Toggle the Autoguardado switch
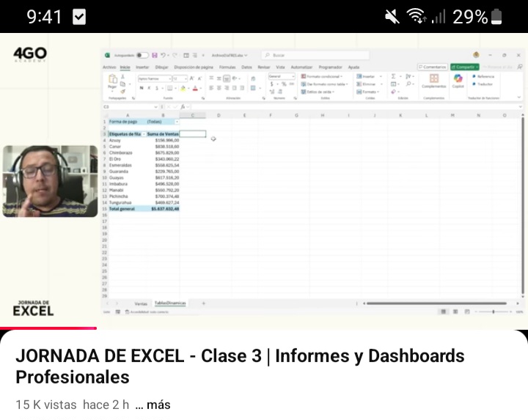The width and height of the screenshot is (528, 420). [x=142, y=55]
